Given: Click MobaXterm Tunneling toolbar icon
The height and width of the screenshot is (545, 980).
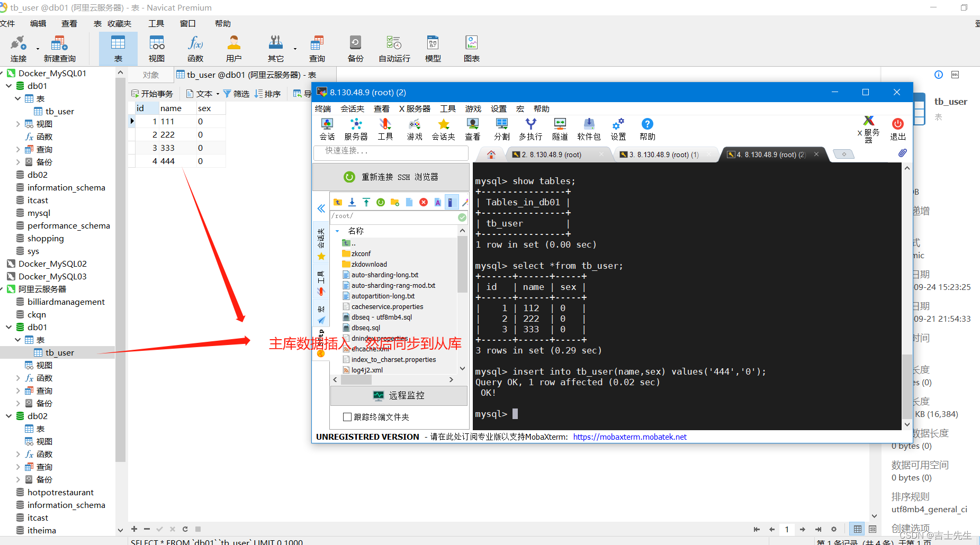Looking at the screenshot, I should point(560,129).
